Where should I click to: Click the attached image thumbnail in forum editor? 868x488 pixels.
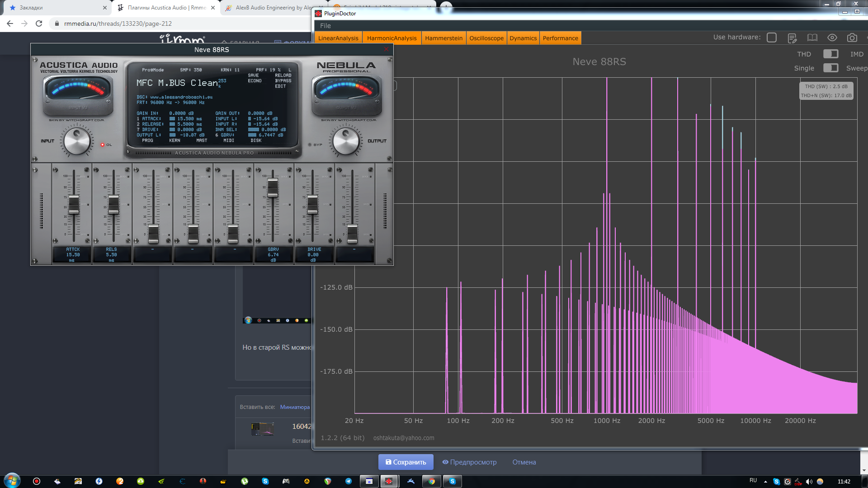(x=262, y=429)
